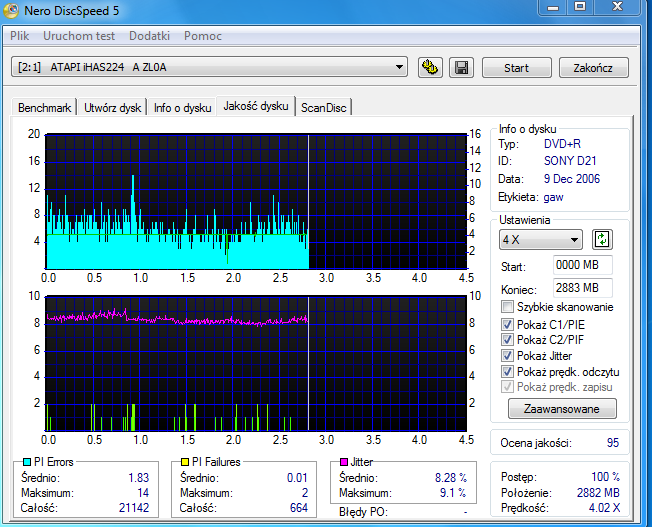This screenshot has height=527, width=652.
Task: Open the Dodatki menu
Action: tap(149, 36)
